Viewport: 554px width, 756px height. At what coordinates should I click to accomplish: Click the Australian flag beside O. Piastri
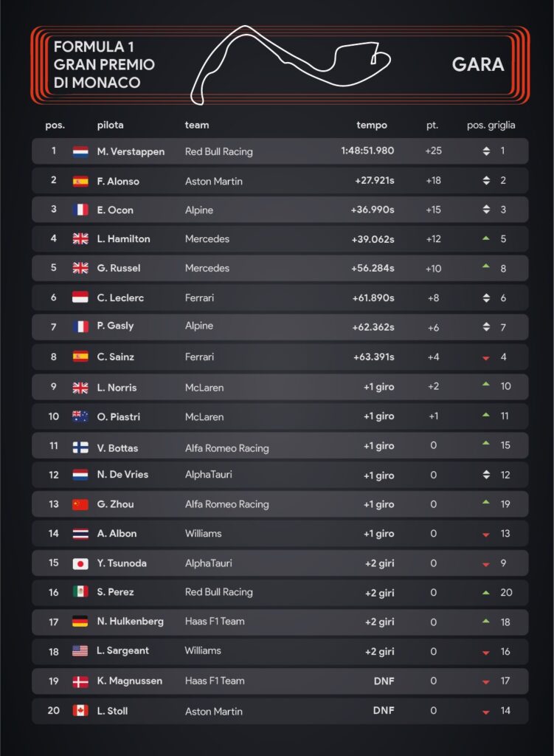80,416
